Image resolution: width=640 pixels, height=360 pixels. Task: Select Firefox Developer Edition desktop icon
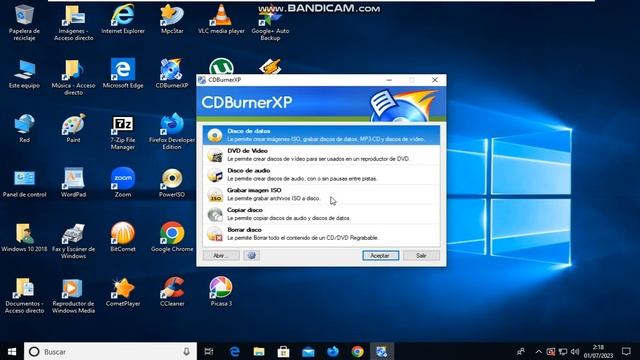172,132
